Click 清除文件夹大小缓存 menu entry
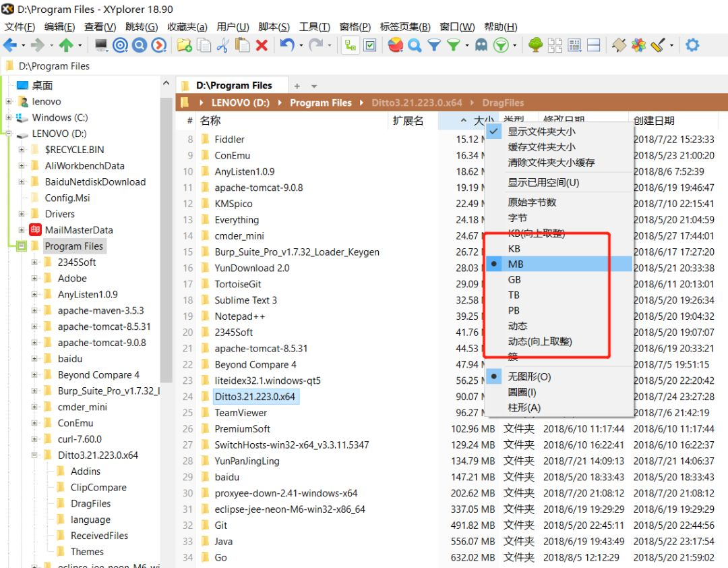728x568 pixels. (x=559, y=162)
